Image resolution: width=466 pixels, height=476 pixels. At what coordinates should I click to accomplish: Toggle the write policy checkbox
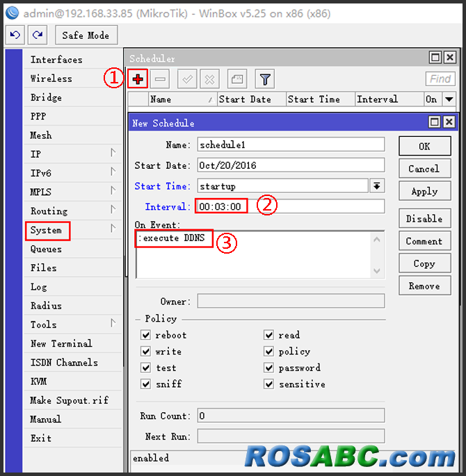[x=146, y=351]
